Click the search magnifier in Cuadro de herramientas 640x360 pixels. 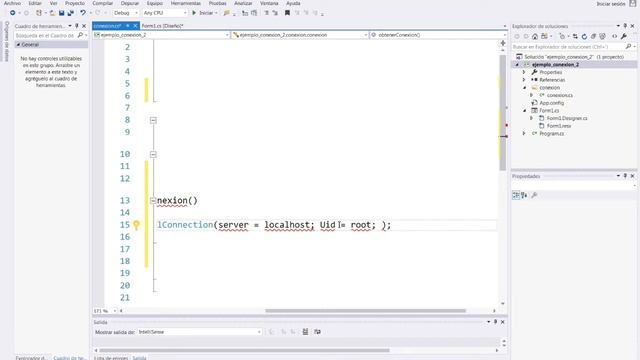coord(80,36)
